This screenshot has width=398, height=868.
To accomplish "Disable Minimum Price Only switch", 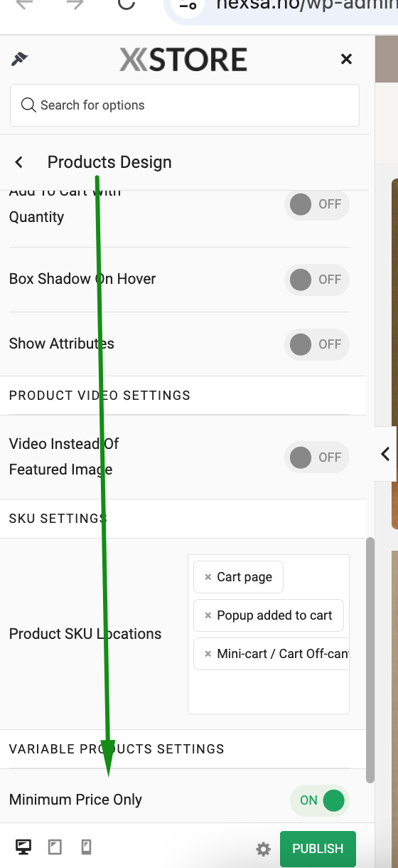I will point(319,800).
